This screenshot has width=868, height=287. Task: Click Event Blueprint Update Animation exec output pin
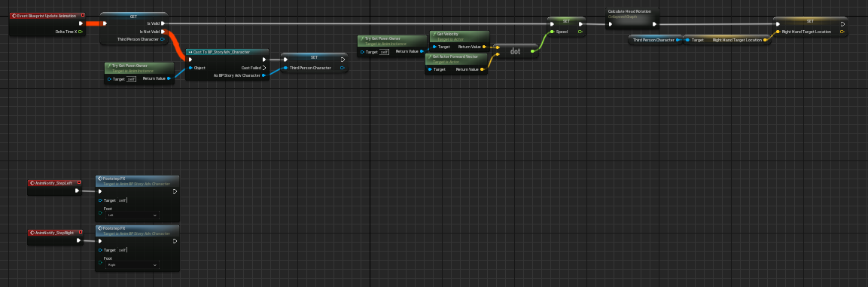click(81, 23)
